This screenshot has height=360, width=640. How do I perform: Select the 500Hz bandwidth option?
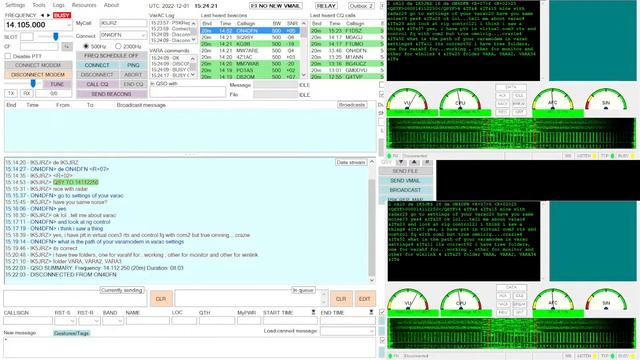86,46
